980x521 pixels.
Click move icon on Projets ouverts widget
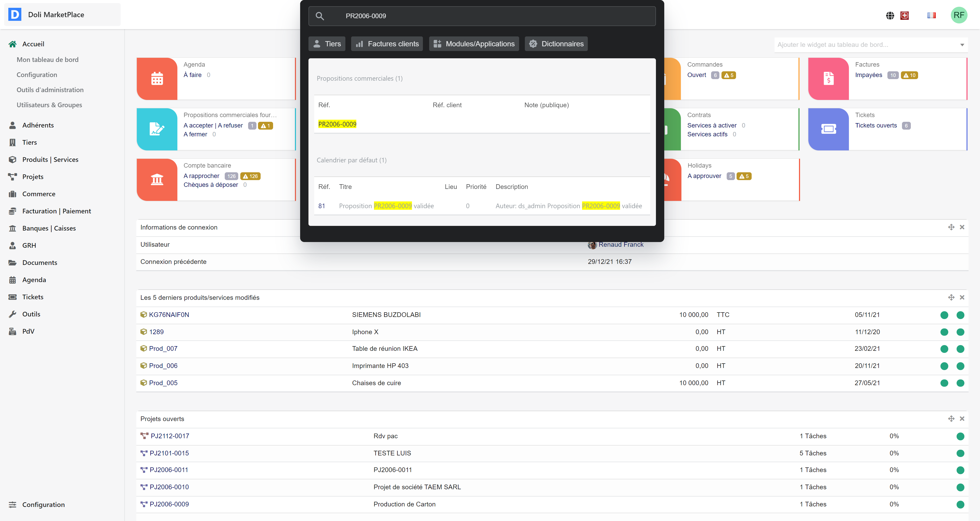click(951, 419)
